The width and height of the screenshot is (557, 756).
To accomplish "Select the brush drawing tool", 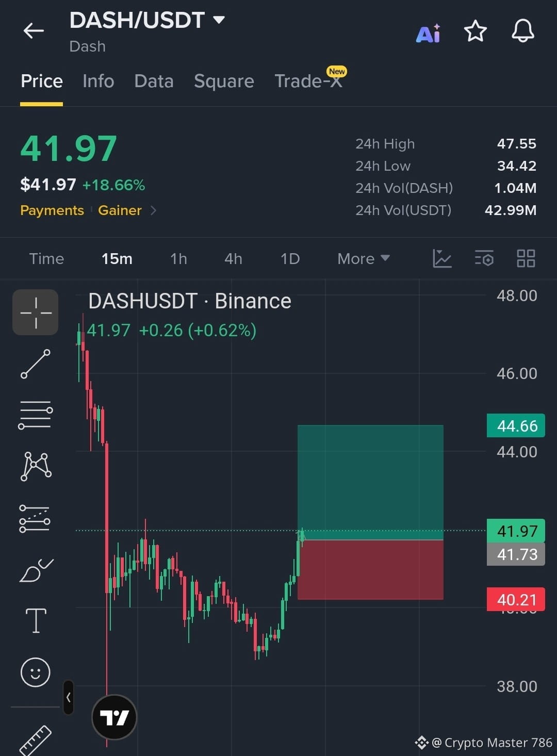I will click(36, 570).
